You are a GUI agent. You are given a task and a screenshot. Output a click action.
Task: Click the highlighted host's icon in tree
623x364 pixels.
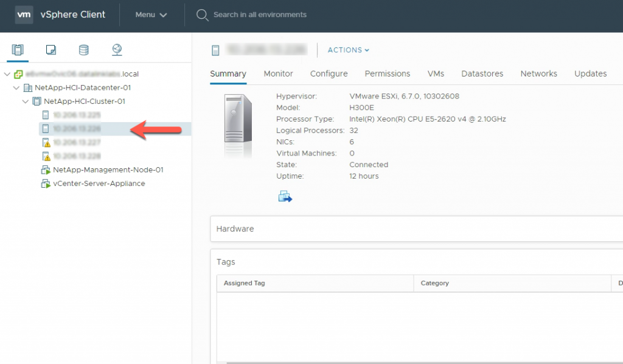(x=46, y=129)
